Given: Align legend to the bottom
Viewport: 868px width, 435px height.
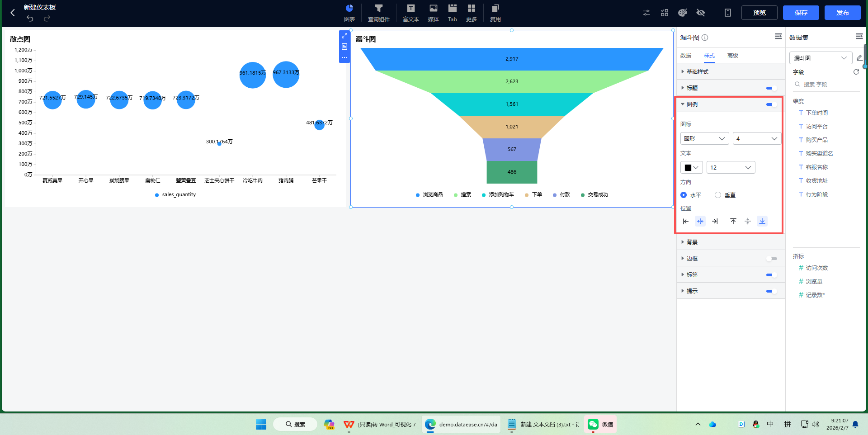Looking at the screenshot, I should (x=762, y=221).
